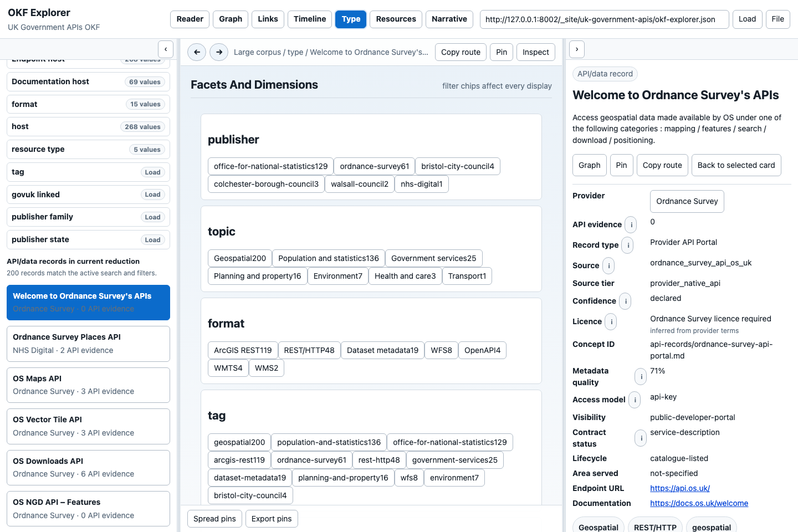Click the Ordnance Survey provider button
This screenshot has height=532, width=798.
click(x=687, y=201)
